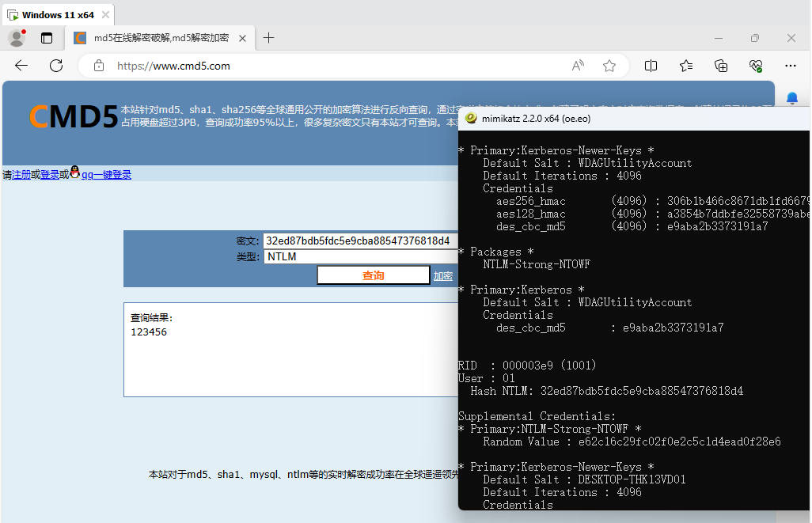Click the Edge profile avatar icon

pyautogui.click(x=17, y=38)
